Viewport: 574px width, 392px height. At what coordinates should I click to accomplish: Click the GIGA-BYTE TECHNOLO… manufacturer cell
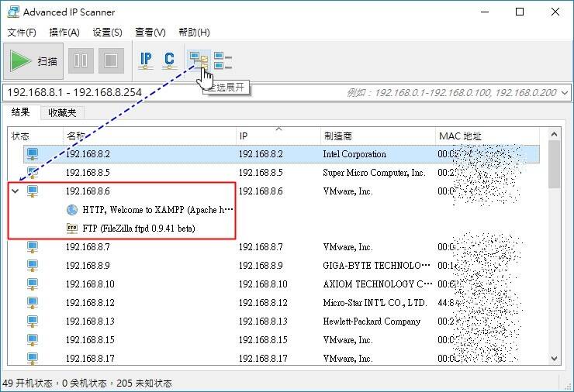coord(377,266)
